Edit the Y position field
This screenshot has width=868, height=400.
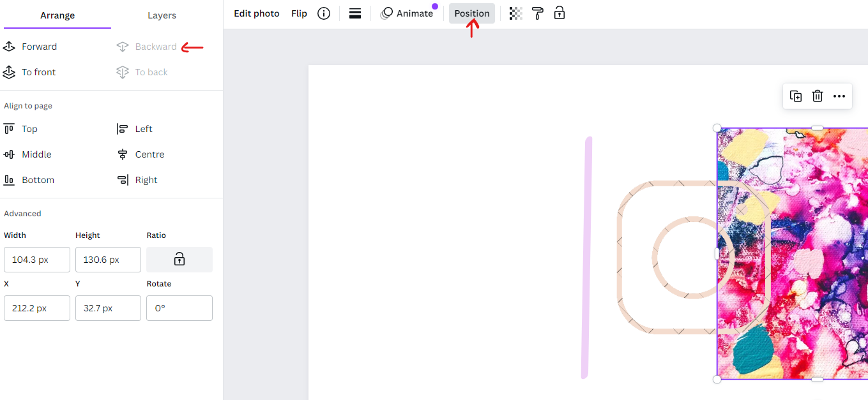coord(108,308)
